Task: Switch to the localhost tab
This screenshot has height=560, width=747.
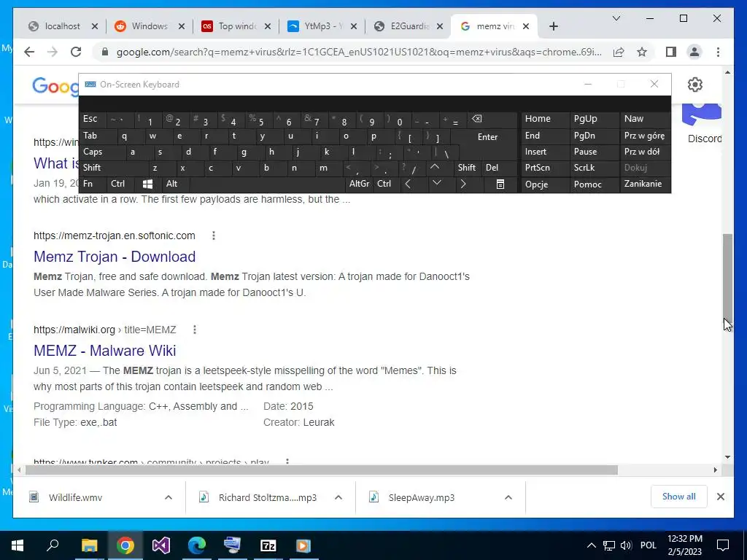Action: [63, 26]
